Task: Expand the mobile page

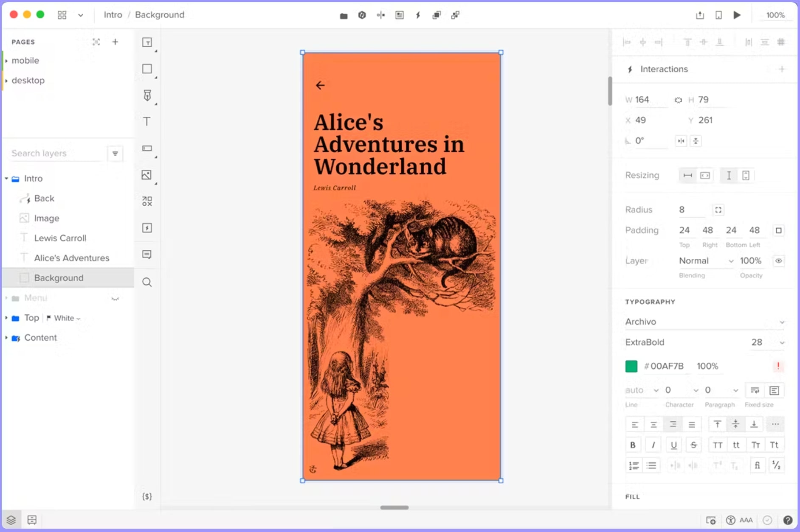Action: click(x=6, y=61)
